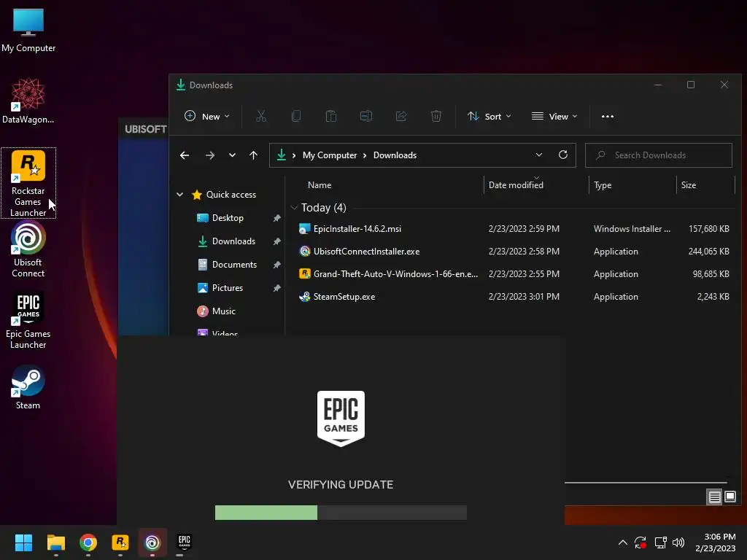Switch to large thumbnails view icon in status bar
This screenshot has width=747, height=560.
tap(729, 497)
